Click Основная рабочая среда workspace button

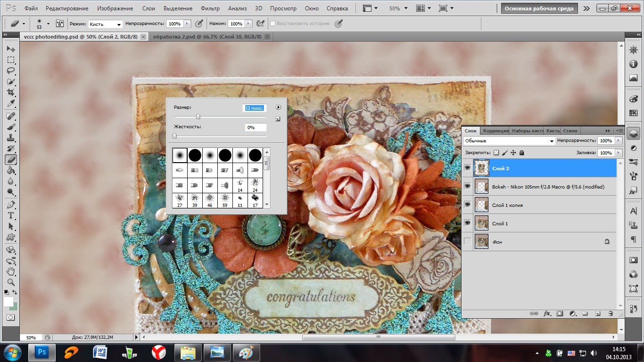[539, 8]
